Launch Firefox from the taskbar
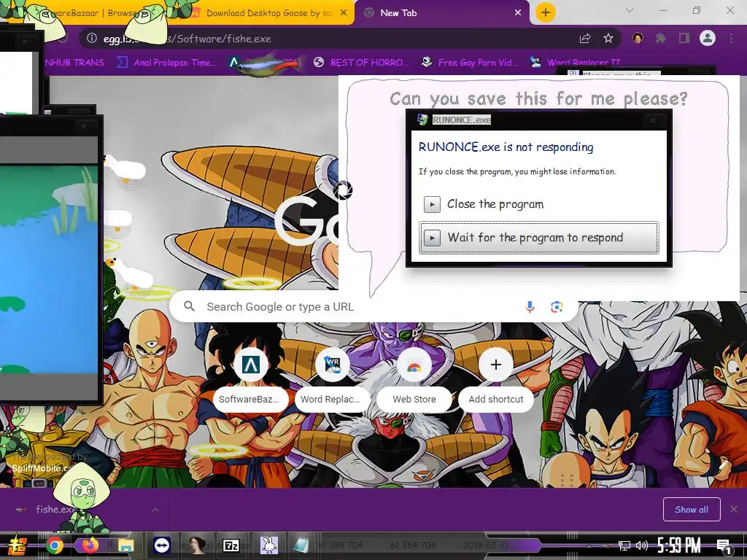This screenshot has height=560, width=747. 90,545
